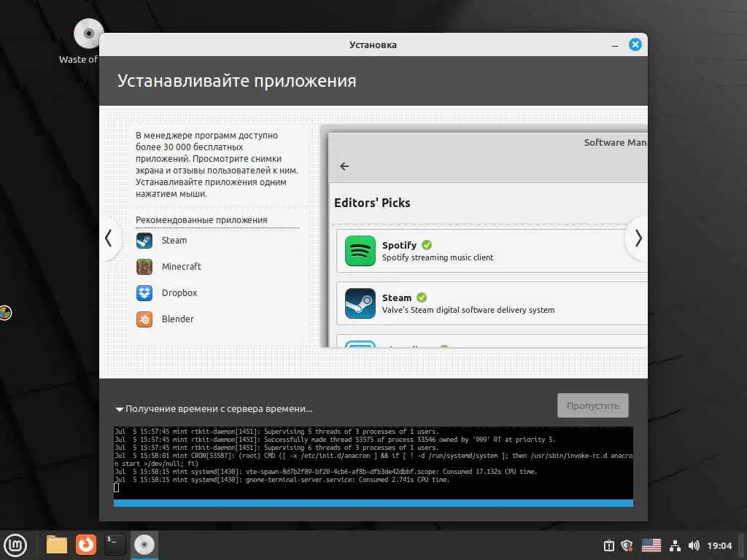Click the Editors' Picks heading
747x560 pixels.
(x=372, y=203)
